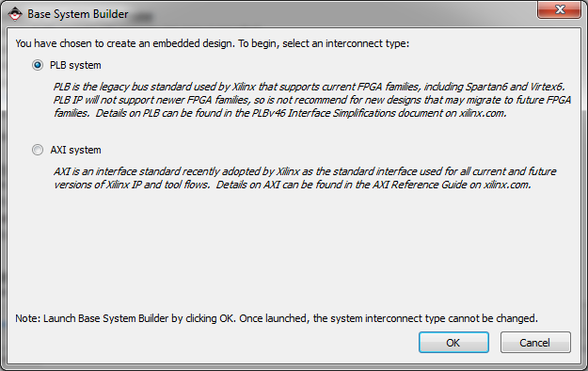The width and height of the screenshot is (588, 371).
Task: Click 'xilinx.com' in the AXI description
Action: [x=507, y=185]
